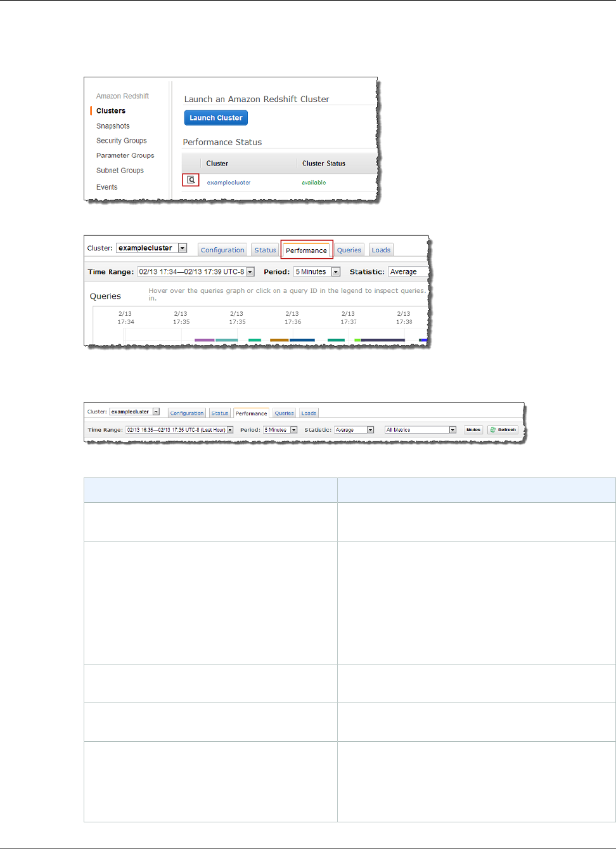The height and width of the screenshot is (849, 616).
Task: Open the examplecluster link in Performance Status
Action: pos(229,183)
